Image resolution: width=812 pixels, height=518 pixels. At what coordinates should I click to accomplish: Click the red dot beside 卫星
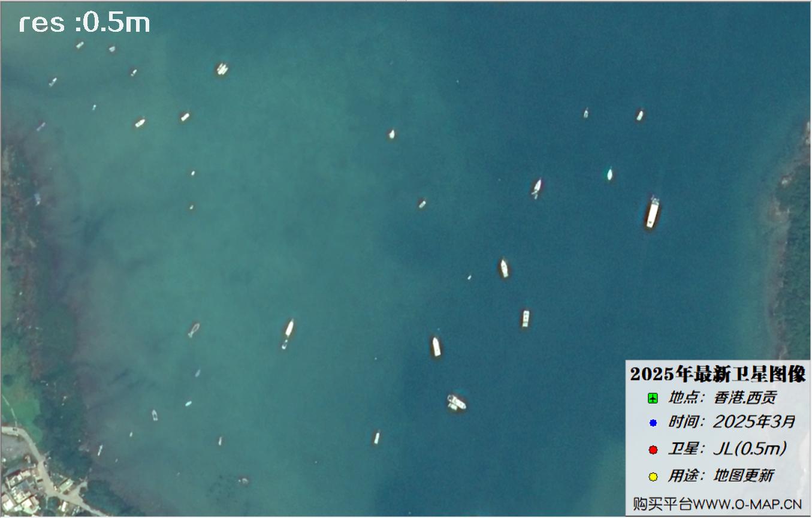tap(653, 450)
